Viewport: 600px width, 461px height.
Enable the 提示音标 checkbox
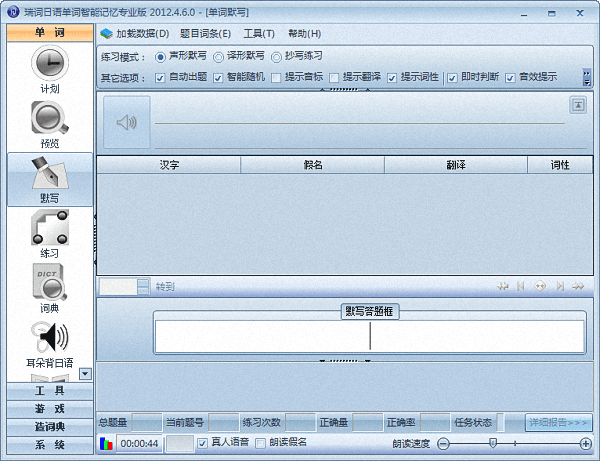[275, 77]
